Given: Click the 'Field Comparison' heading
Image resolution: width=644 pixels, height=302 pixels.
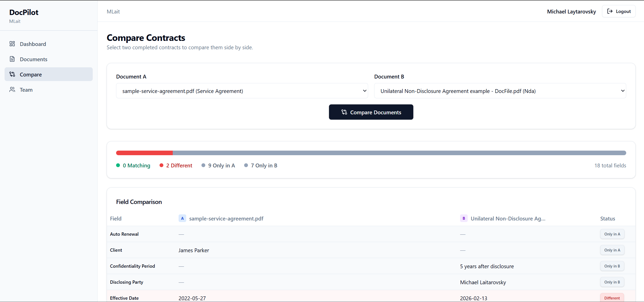Looking at the screenshot, I should (x=139, y=202).
